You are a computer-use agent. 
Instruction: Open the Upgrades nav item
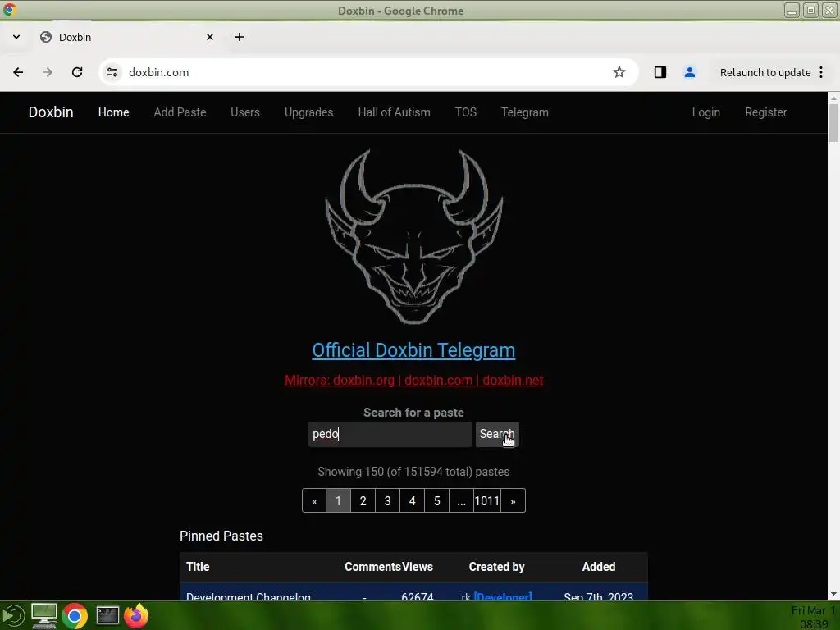[x=309, y=112]
